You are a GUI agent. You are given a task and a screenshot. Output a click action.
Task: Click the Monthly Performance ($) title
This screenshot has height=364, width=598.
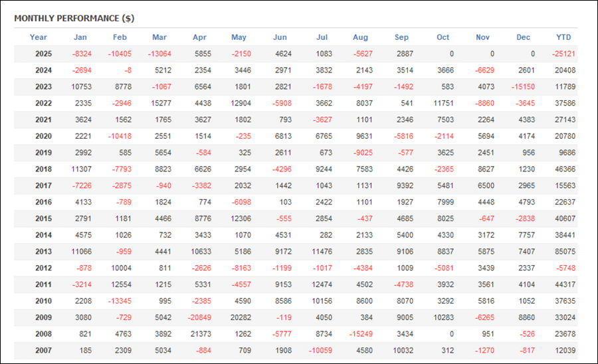tap(74, 17)
